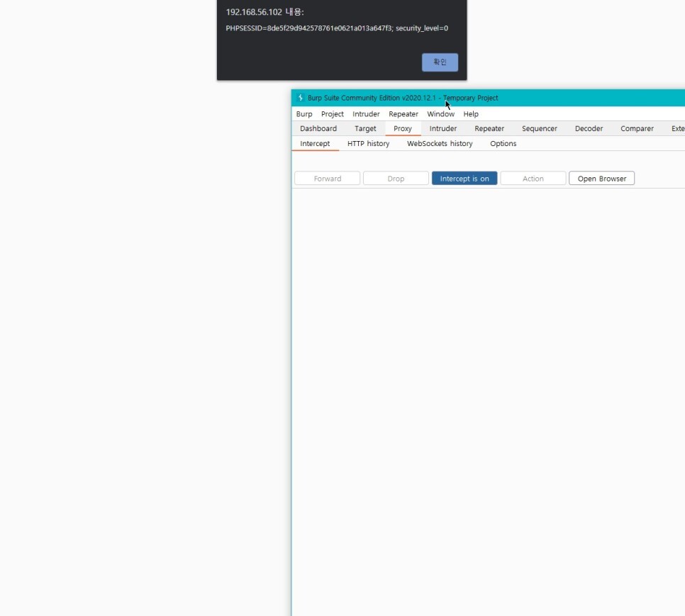
Task: Switch to the Sequencer tab
Action: tap(539, 128)
